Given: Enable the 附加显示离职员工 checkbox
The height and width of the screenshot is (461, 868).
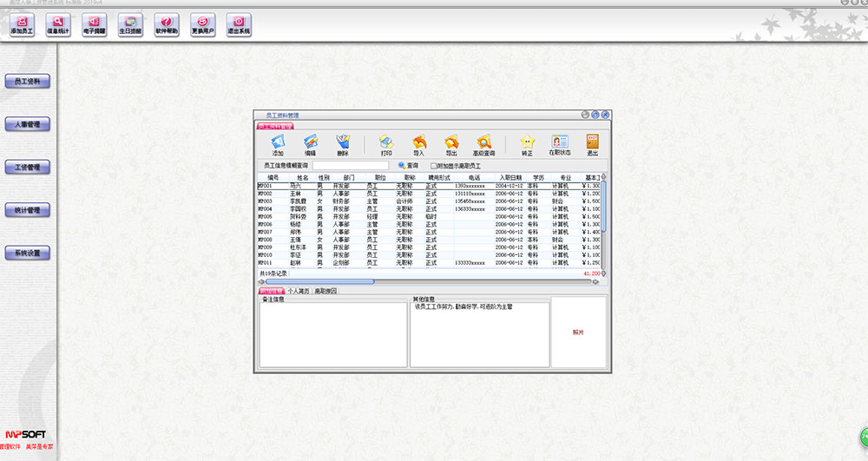Looking at the screenshot, I should [434, 166].
